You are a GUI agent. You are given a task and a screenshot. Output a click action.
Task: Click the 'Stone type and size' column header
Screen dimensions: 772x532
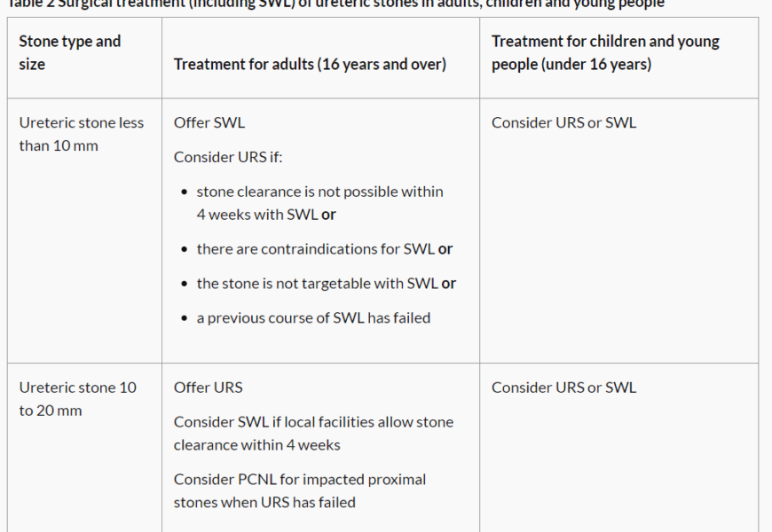tap(69, 52)
